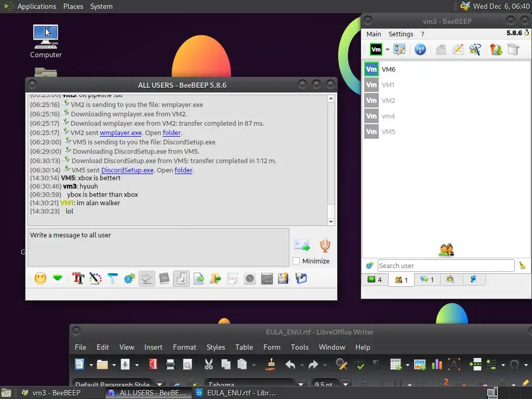Screen dimensions: 532x399
Task: Open the Format menu in Writer
Action: [184, 347]
